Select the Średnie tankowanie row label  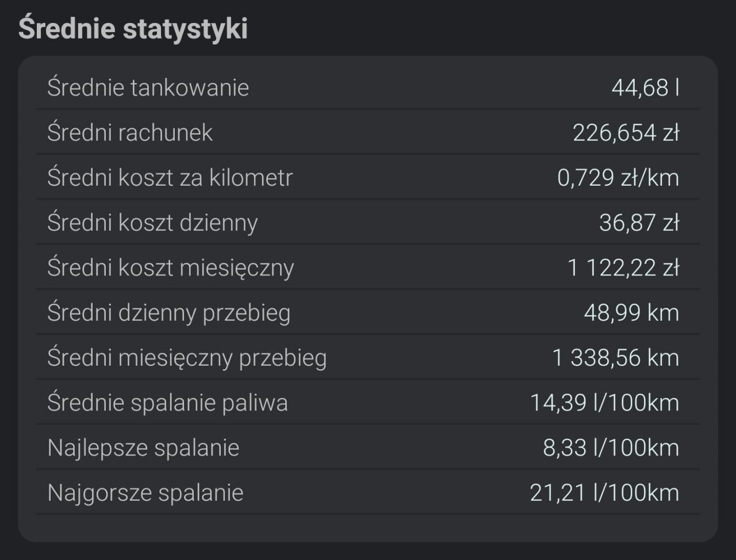pyautogui.click(x=148, y=88)
